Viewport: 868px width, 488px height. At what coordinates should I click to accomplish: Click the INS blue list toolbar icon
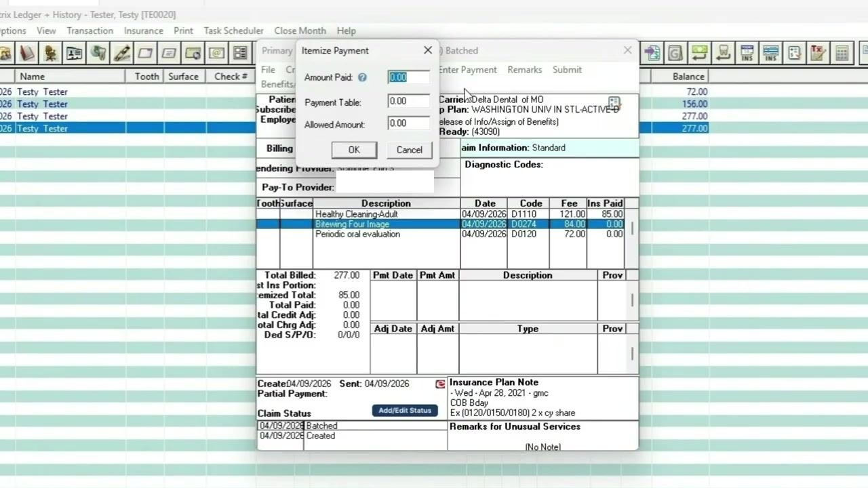point(771,52)
